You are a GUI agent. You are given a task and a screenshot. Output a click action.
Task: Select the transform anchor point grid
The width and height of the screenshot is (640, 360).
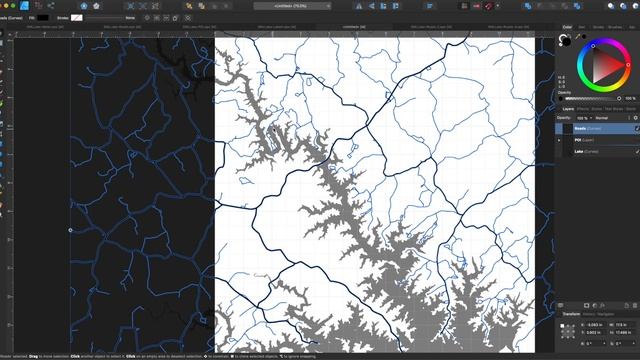pos(568,331)
